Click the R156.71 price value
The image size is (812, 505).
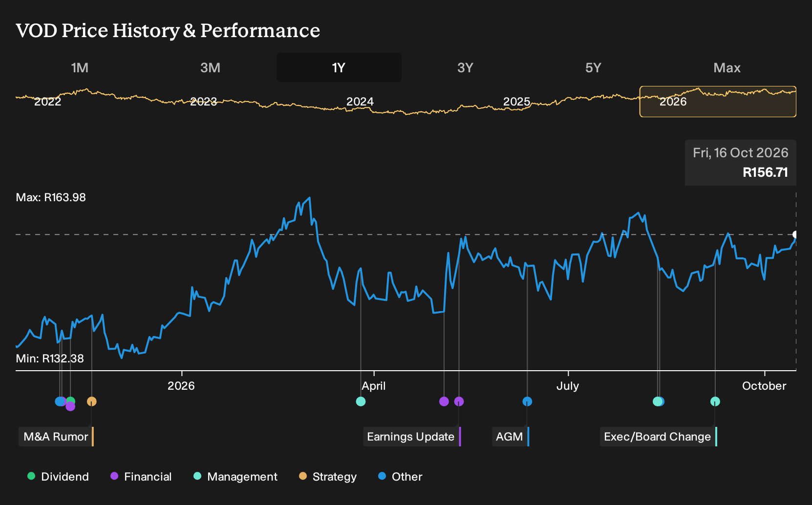(x=765, y=172)
